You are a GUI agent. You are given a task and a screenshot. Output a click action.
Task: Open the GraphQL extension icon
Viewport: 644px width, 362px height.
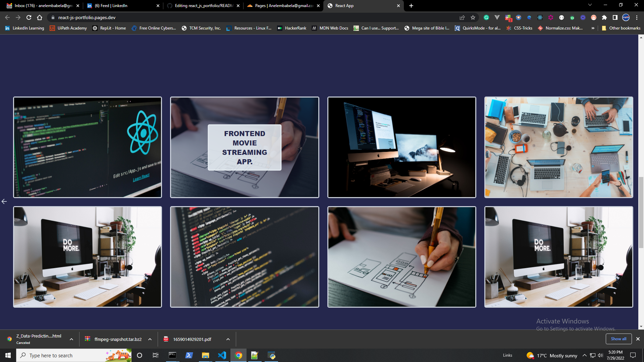click(x=551, y=17)
